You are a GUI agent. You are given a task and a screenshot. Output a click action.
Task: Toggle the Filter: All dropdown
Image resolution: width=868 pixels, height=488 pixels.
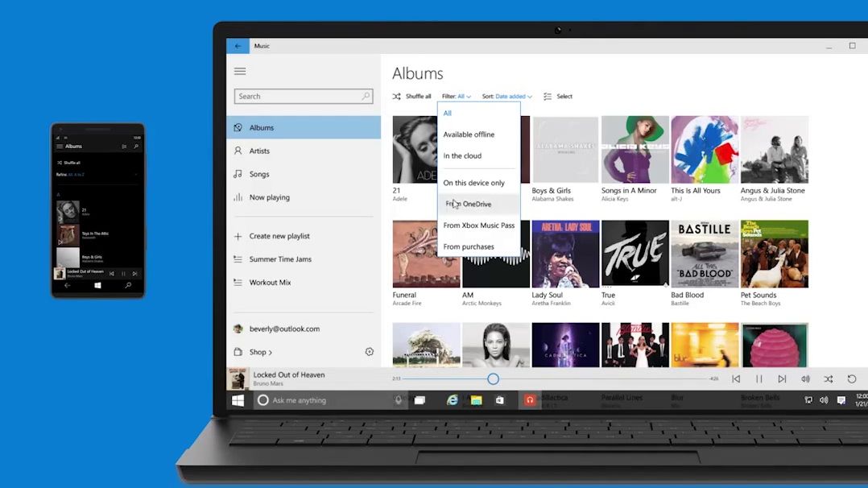point(457,97)
